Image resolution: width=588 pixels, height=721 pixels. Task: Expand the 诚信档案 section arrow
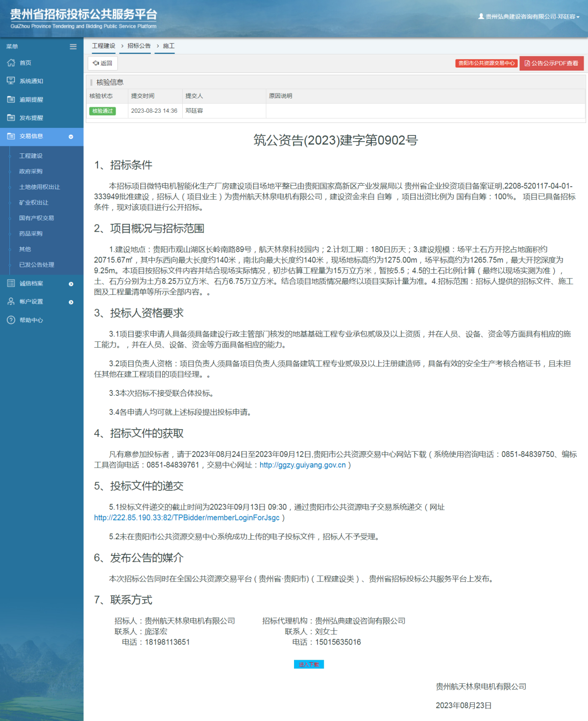tap(72, 283)
